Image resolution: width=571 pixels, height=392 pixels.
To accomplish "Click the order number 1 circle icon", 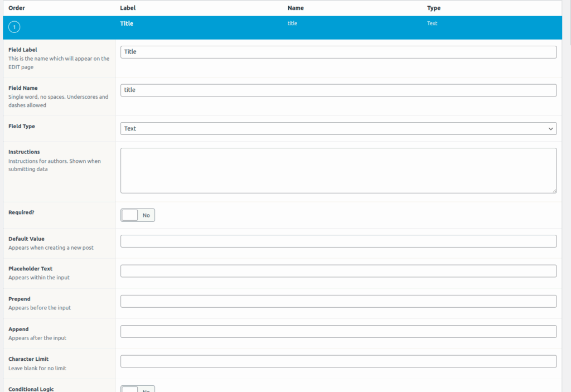I will pos(14,27).
